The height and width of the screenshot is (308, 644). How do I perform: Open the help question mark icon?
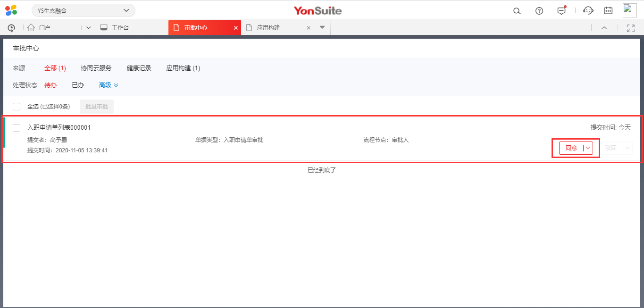(x=539, y=11)
